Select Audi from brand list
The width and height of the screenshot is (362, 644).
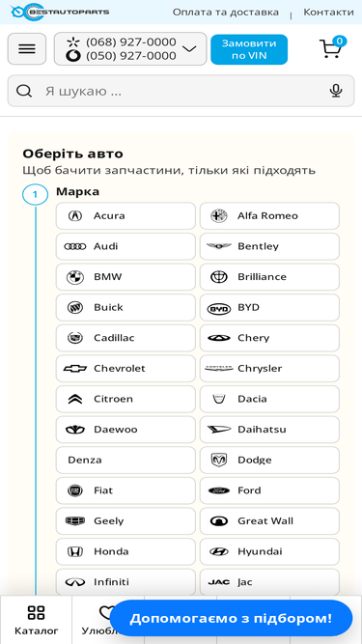point(125,246)
